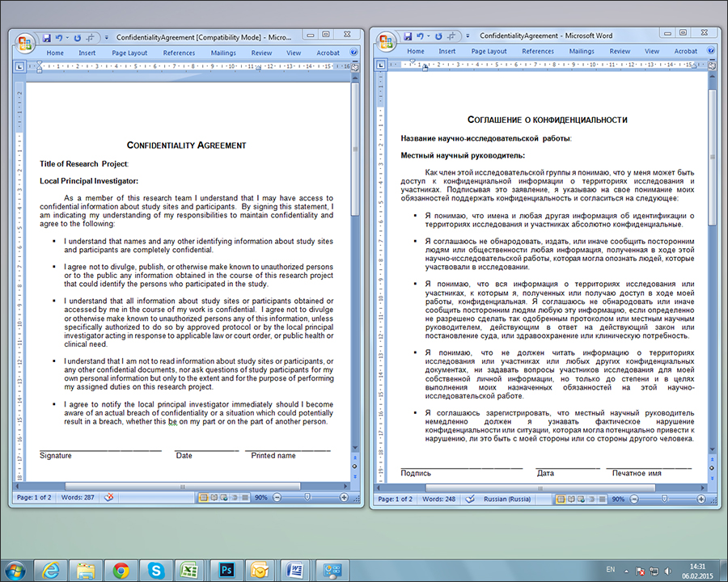Switch Russian document to Web Layout view
This screenshot has width=728, height=582.
point(582,500)
